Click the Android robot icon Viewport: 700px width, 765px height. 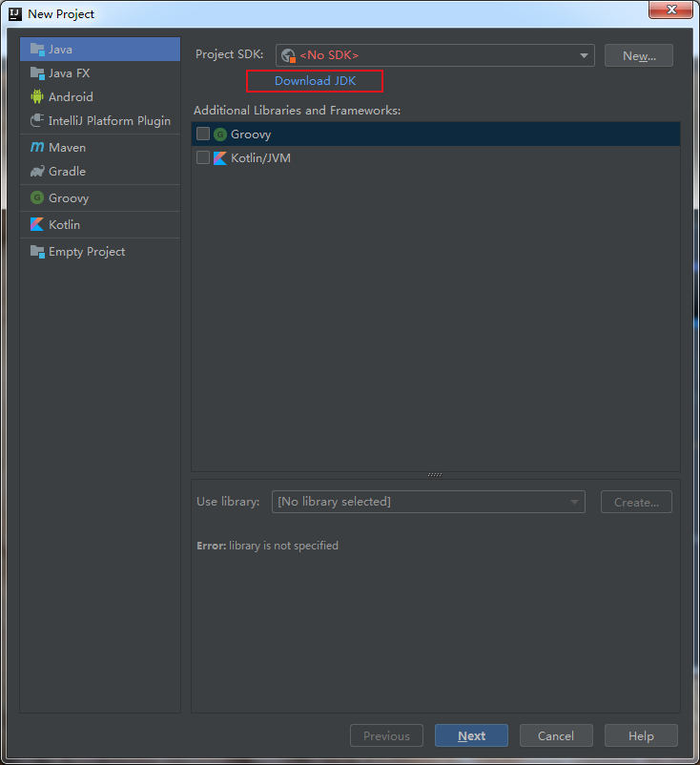[37, 96]
